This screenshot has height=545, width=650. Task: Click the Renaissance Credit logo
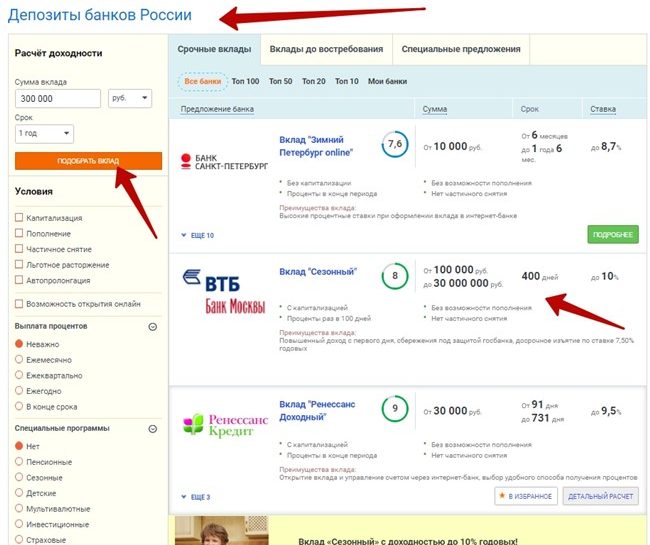(x=226, y=424)
